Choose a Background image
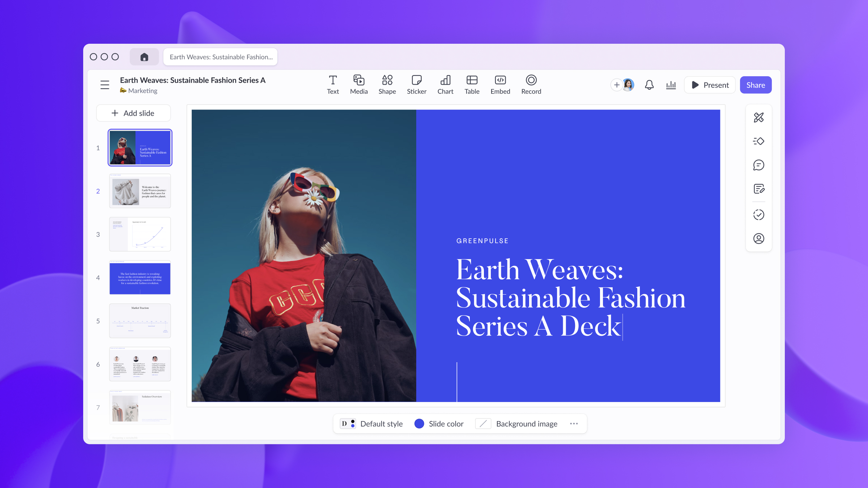Image resolution: width=868 pixels, height=488 pixels. (x=516, y=424)
